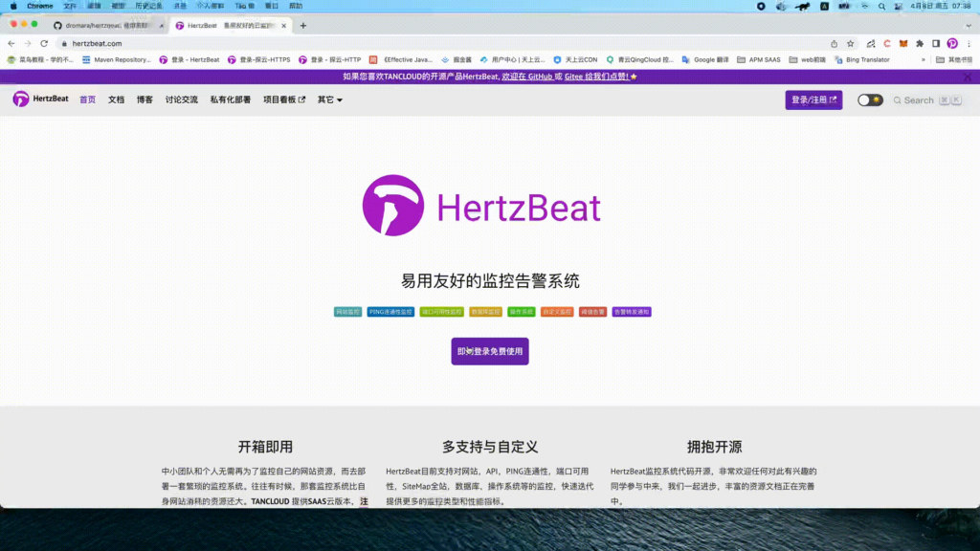This screenshot has width=980, height=551.
Task: Click the 端口可用性监控 badge
Action: click(x=442, y=312)
